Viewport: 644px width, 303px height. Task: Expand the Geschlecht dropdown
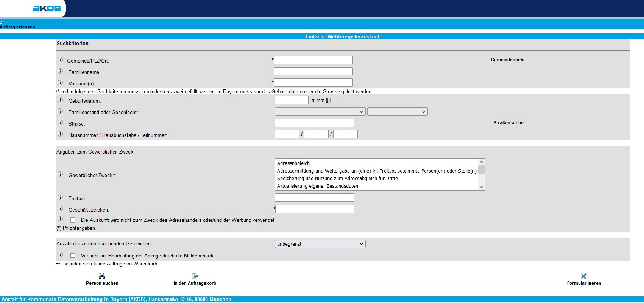pos(397,111)
